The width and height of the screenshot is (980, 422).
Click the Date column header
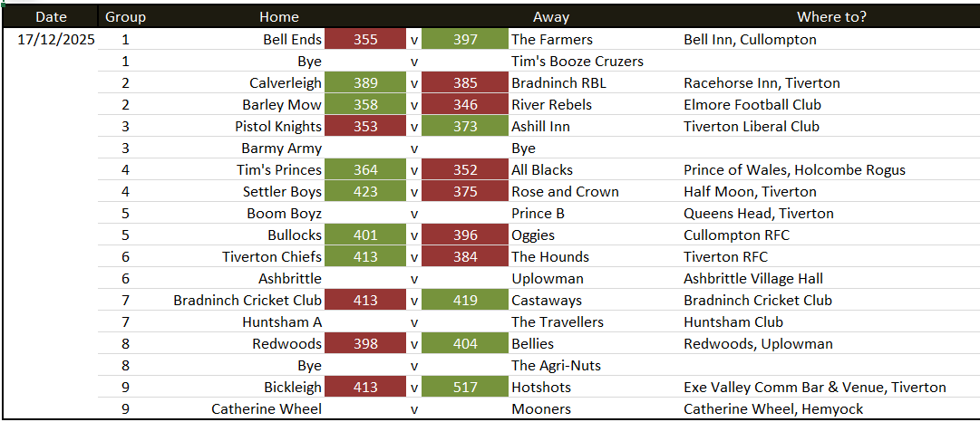(x=51, y=17)
